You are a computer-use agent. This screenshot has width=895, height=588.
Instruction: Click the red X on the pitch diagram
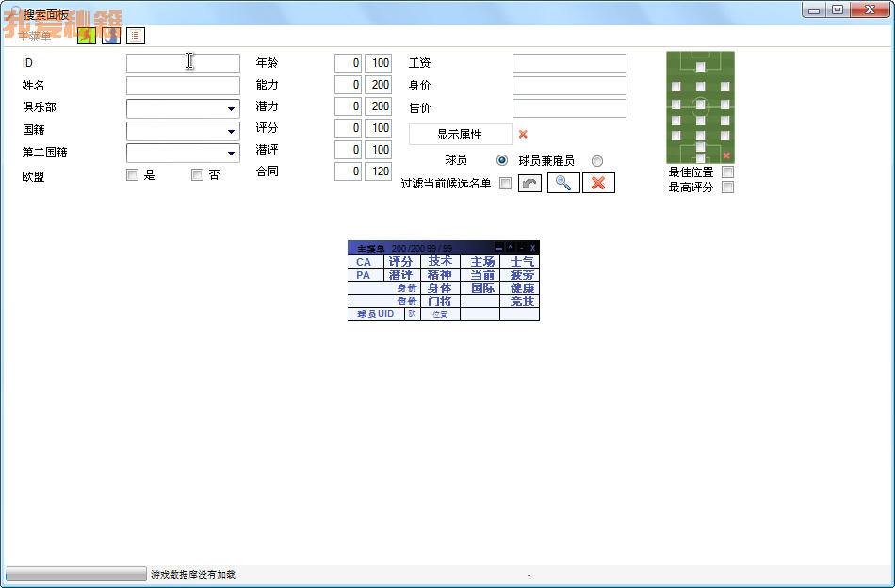point(726,155)
